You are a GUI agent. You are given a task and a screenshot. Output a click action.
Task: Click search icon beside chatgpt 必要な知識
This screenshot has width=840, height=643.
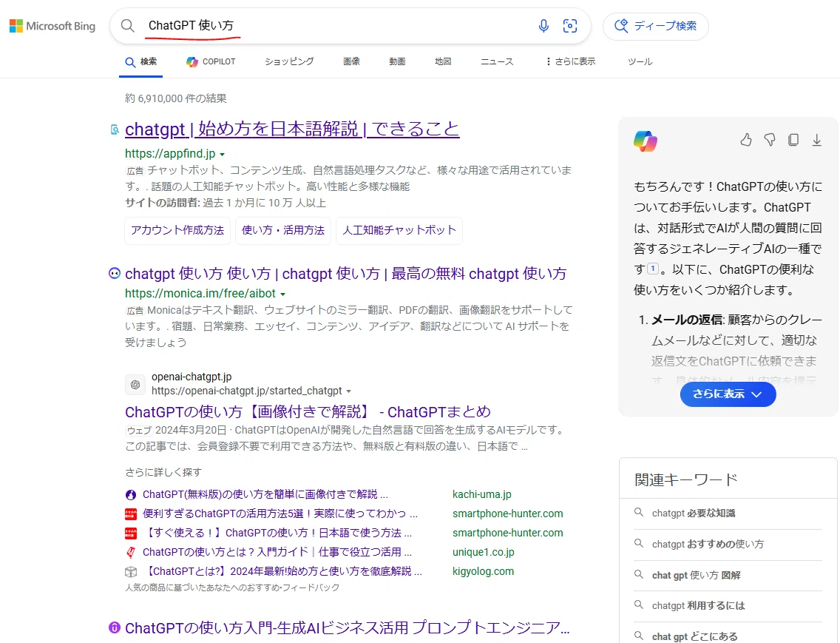pyautogui.click(x=639, y=513)
